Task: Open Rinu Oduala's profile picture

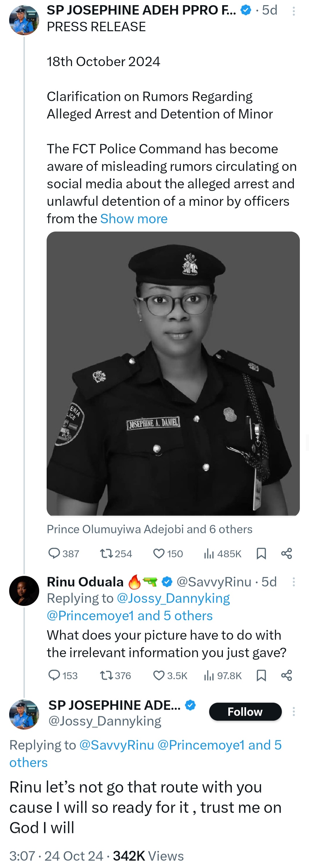Action: pos(24,591)
